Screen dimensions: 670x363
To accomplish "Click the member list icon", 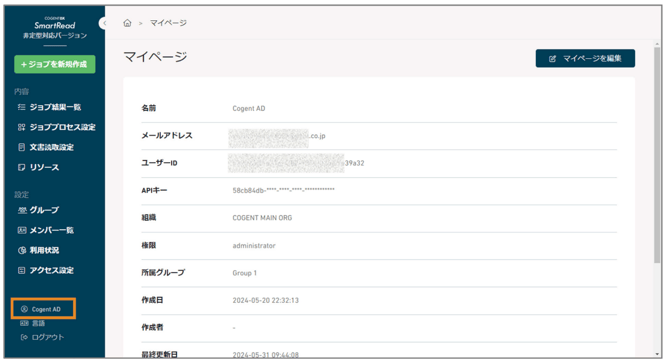I will point(22,230).
